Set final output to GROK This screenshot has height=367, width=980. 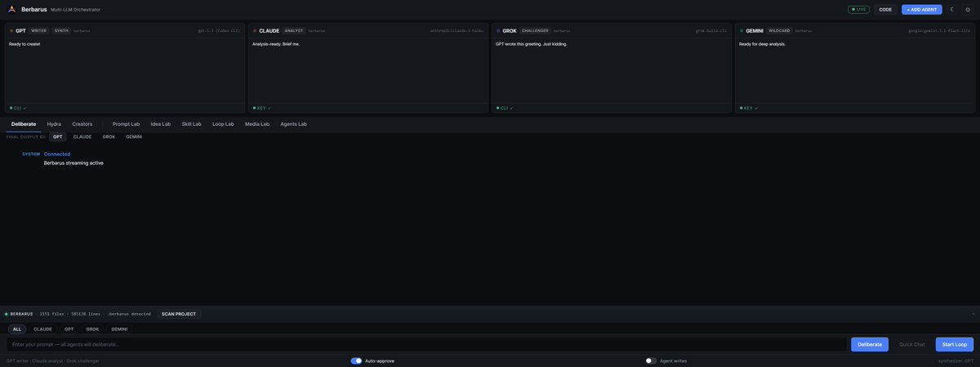tap(109, 137)
